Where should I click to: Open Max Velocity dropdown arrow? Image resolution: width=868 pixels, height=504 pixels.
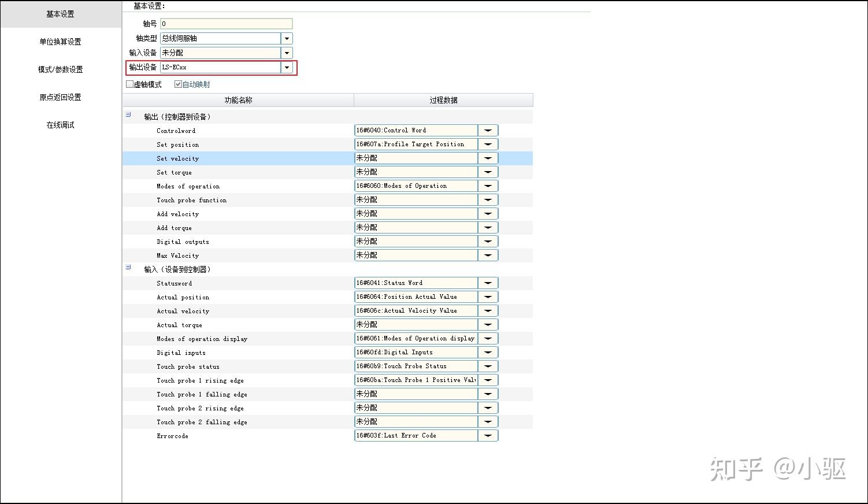488,255
